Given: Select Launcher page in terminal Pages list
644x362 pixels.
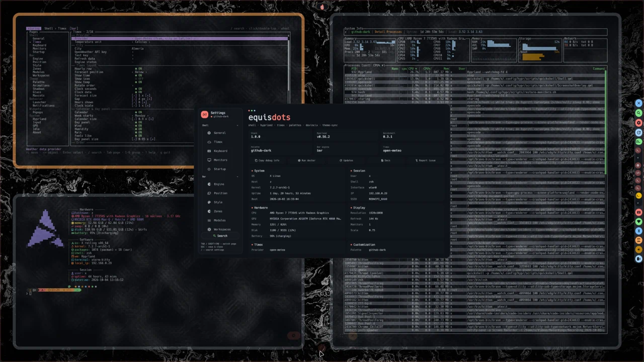Looking at the screenshot, I should click(x=39, y=102).
